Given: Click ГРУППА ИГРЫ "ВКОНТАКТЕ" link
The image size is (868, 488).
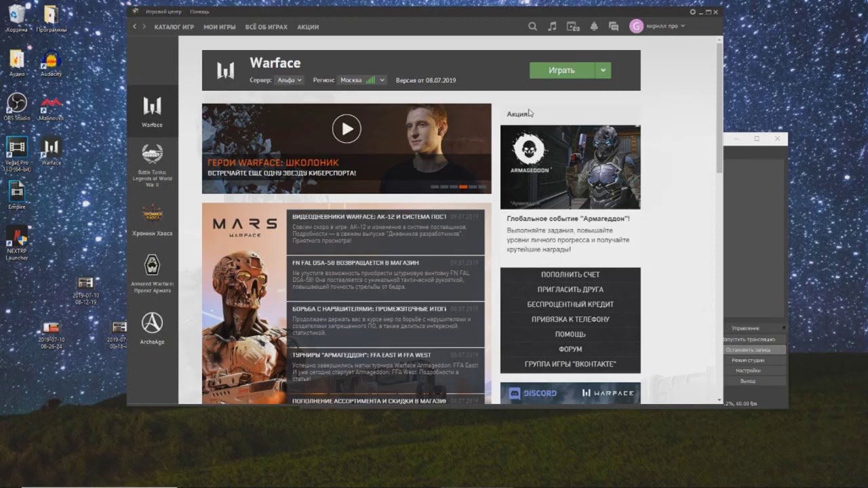Looking at the screenshot, I should [570, 364].
